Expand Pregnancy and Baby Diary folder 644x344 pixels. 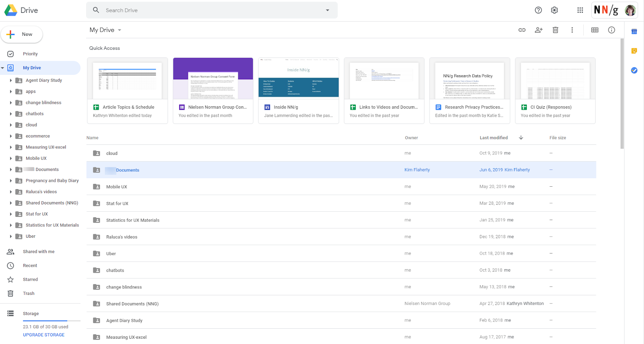click(10, 181)
